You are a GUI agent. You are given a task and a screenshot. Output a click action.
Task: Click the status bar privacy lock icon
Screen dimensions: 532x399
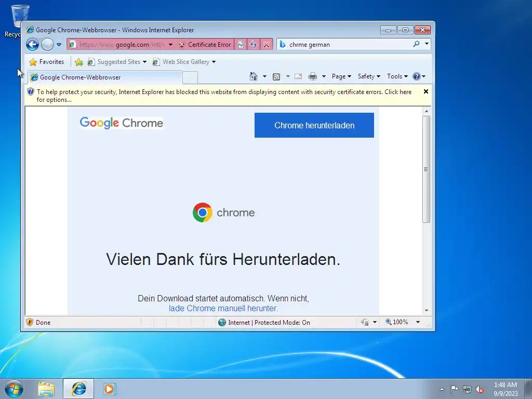click(x=365, y=322)
